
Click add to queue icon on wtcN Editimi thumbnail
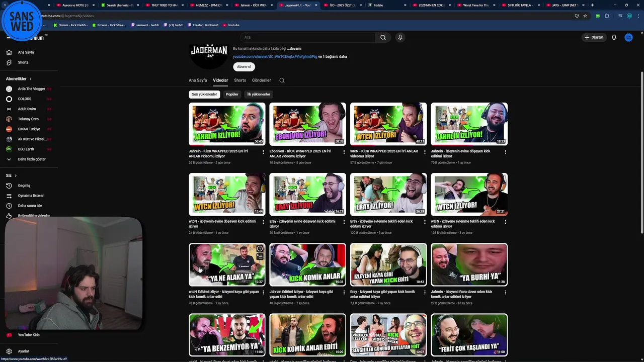(260, 256)
